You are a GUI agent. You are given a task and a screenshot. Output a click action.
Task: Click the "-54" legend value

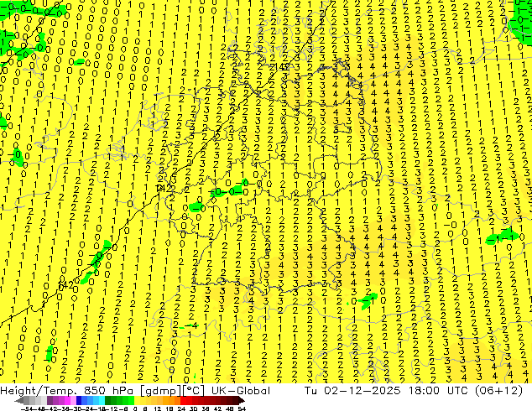tap(27, 408)
